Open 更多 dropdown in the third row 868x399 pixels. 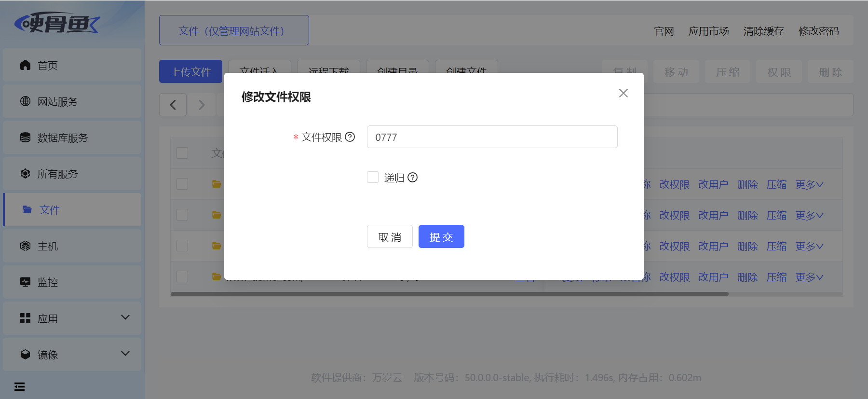coord(809,246)
